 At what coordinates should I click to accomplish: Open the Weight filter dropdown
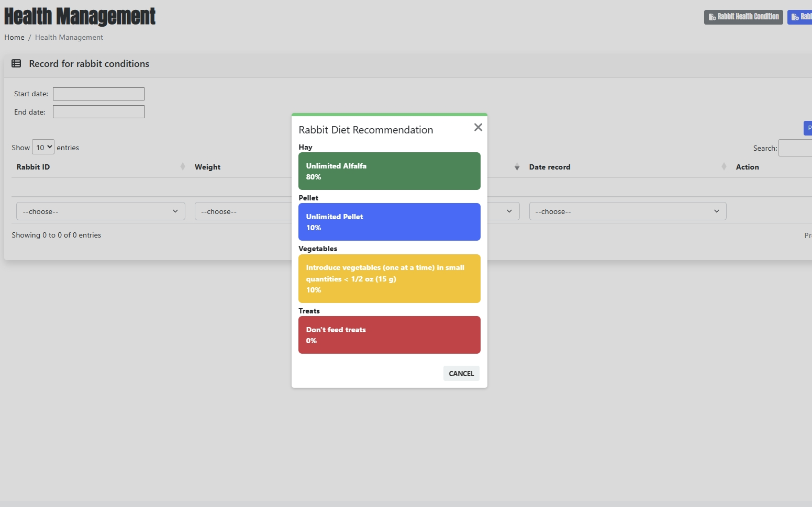tap(243, 211)
